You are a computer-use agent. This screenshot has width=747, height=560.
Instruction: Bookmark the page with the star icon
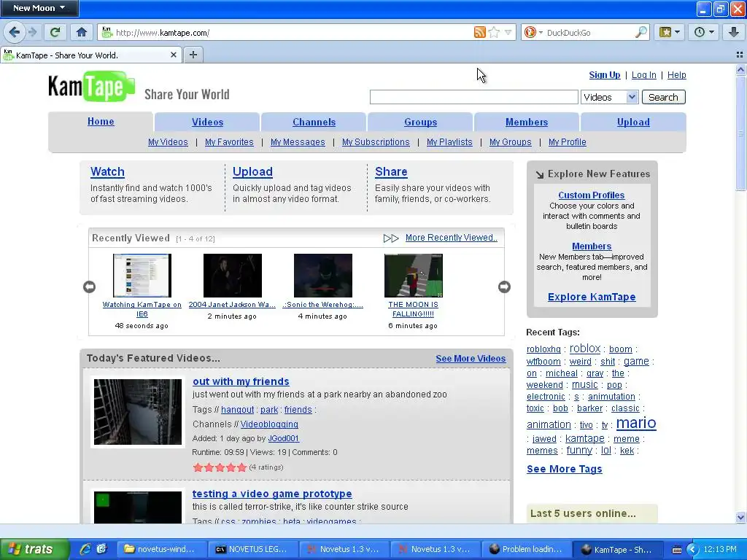tap(494, 32)
